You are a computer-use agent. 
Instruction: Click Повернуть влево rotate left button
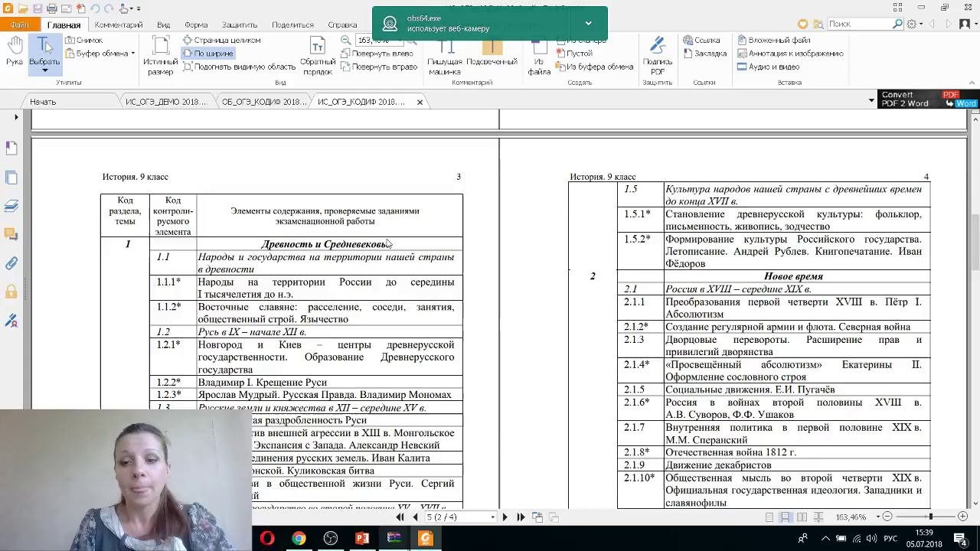(377, 54)
